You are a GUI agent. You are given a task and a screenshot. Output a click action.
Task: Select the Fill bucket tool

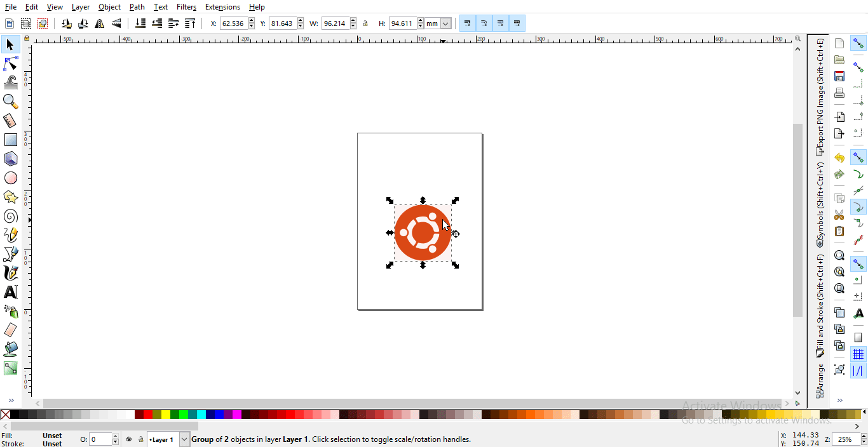pos(10,349)
